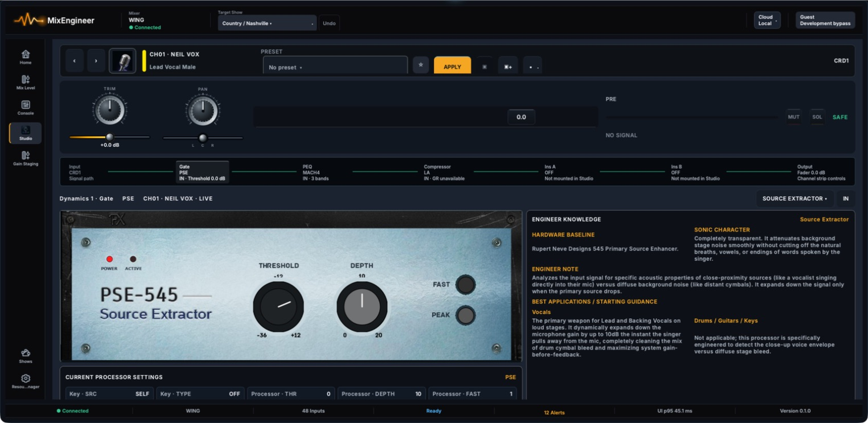This screenshot has height=423, width=868.
Task: Go to next channel with right arrow
Action: point(96,60)
